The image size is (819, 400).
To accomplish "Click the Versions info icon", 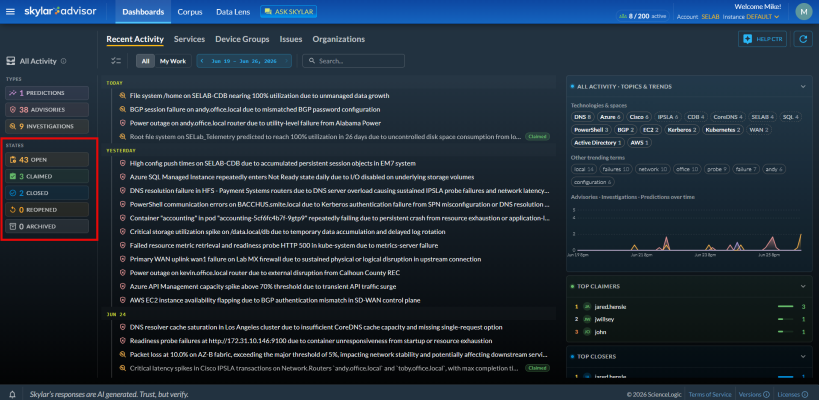I will 766,394.
